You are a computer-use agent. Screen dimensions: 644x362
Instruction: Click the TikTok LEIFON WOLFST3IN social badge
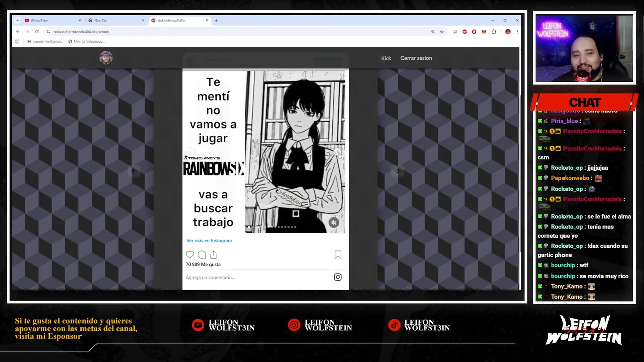click(x=419, y=325)
